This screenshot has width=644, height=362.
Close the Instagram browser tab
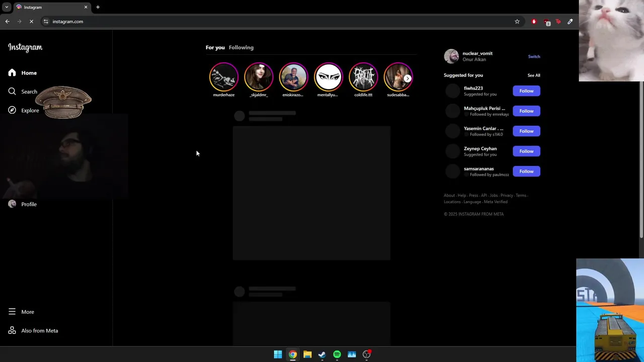(x=86, y=7)
